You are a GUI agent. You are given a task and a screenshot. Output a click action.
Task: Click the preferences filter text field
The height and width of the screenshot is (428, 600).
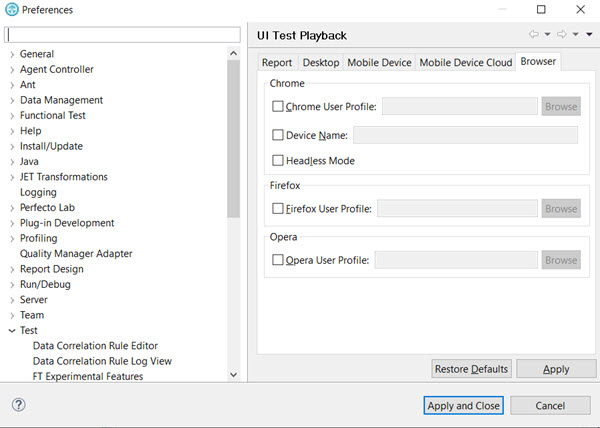click(122, 35)
